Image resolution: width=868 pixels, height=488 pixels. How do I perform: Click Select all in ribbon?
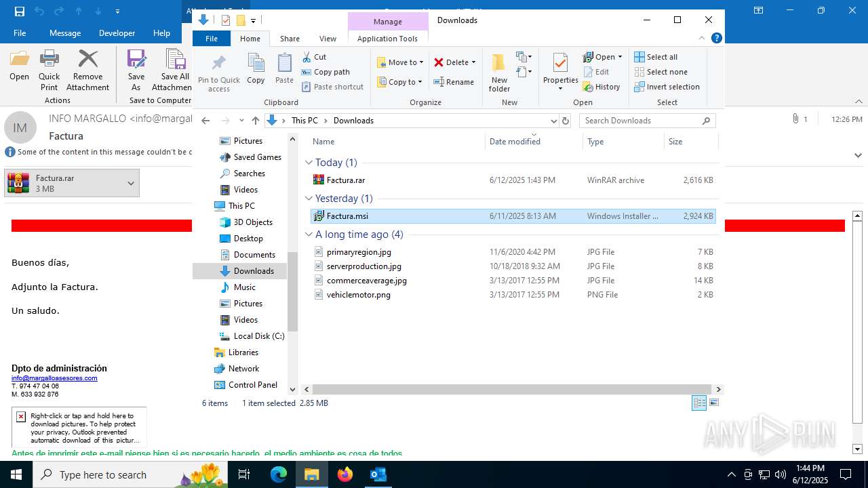pos(656,57)
